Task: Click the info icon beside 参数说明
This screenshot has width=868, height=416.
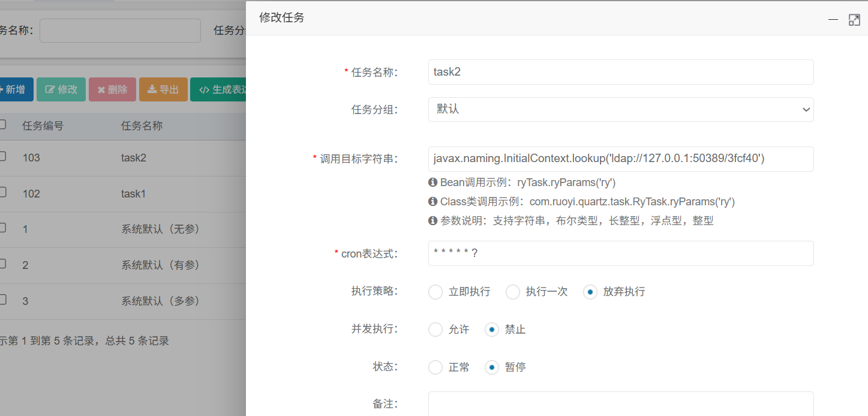Action: [x=433, y=220]
